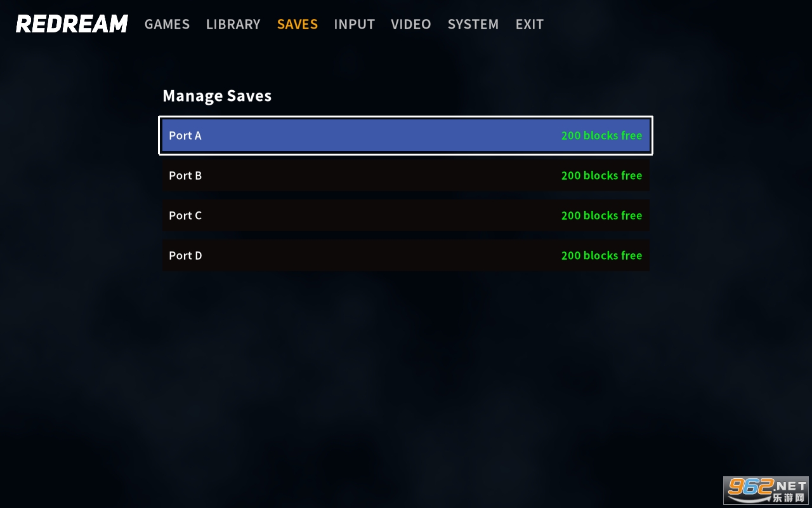812x508 pixels.
Task: Select the Port A save slot
Action: tap(405, 135)
